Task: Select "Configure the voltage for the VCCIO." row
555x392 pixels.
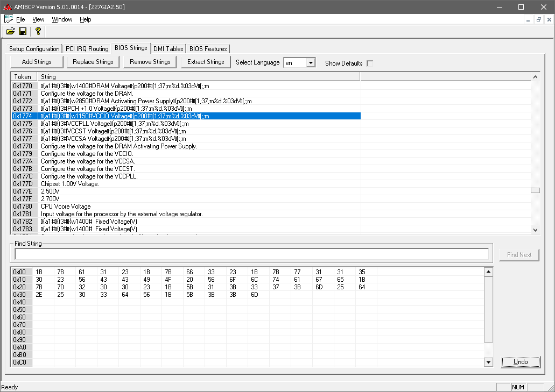Action: coord(186,154)
